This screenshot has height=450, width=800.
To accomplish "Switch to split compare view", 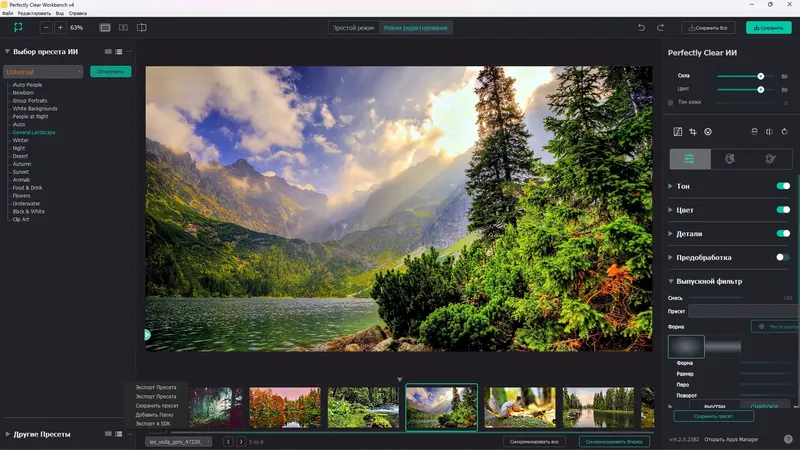I will (142, 28).
